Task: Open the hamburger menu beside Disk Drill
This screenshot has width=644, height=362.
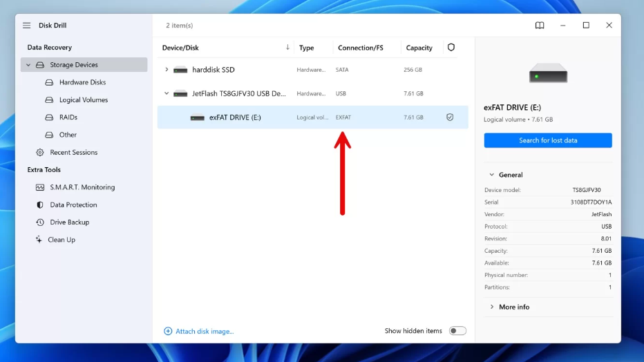Action: tap(26, 26)
